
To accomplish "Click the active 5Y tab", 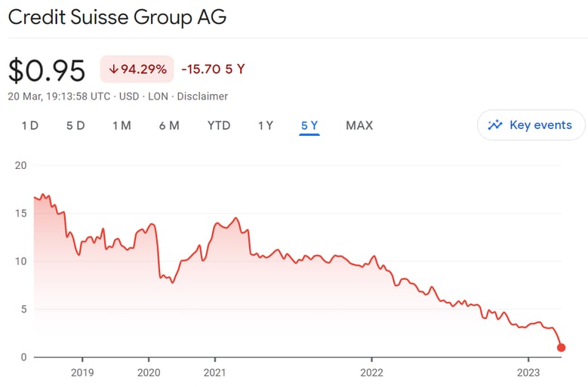I will [x=309, y=125].
